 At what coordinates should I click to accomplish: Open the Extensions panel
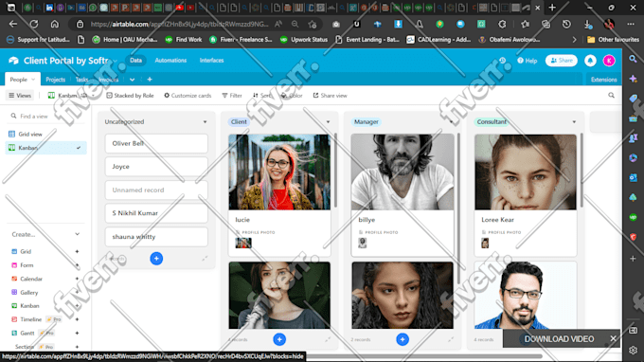[x=604, y=80]
